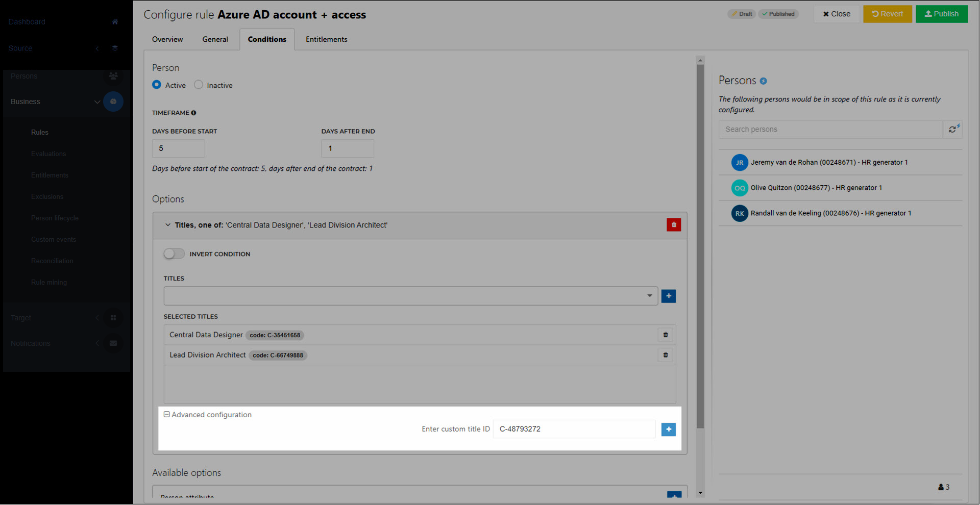Click the scrollbar up arrow

(700, 60)
